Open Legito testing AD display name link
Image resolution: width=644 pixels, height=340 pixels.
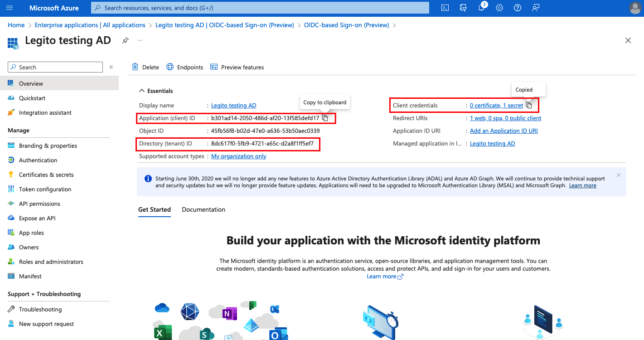pyautogui.click(x=234, y=106)
